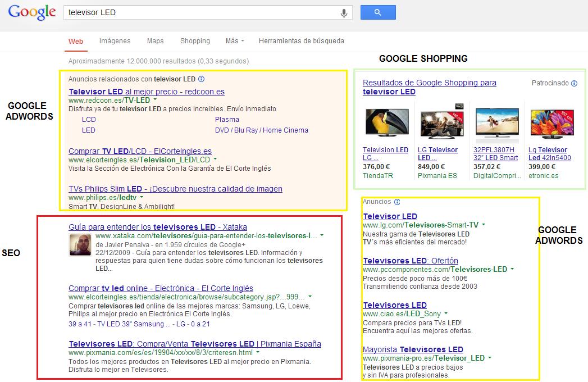Open 'Lg Televisor Led 42ln5400' shopping link

pyautogui.click(x=549, y=154)
